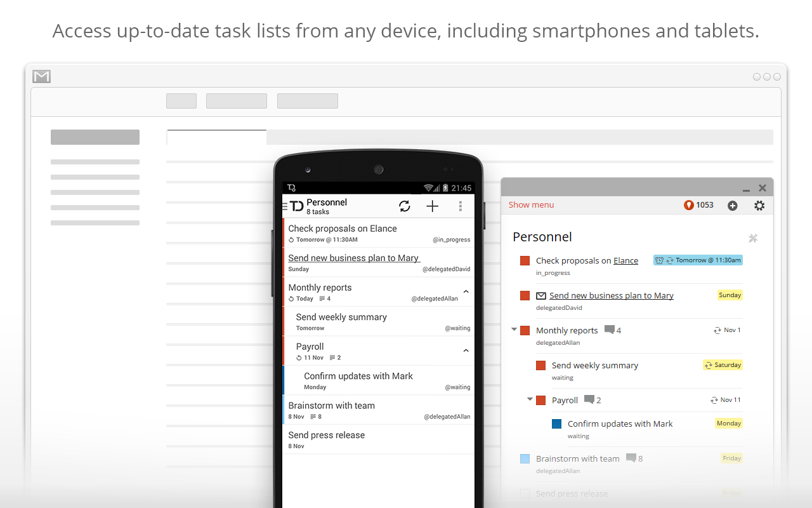Tap Send new business plan to Mary on phone
The width and height of the screenshot is (812, 508).
pyautogui.click(x=353, y=258)
